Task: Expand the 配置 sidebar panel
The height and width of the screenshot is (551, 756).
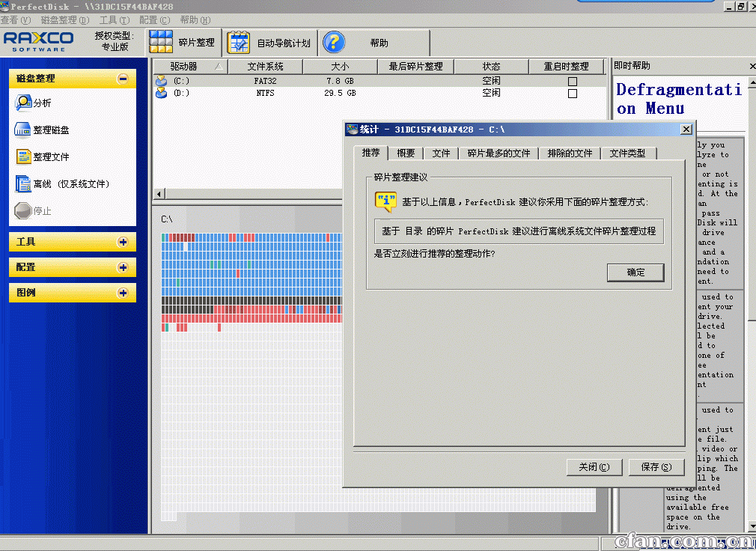Action: click(x=123, y=267)
